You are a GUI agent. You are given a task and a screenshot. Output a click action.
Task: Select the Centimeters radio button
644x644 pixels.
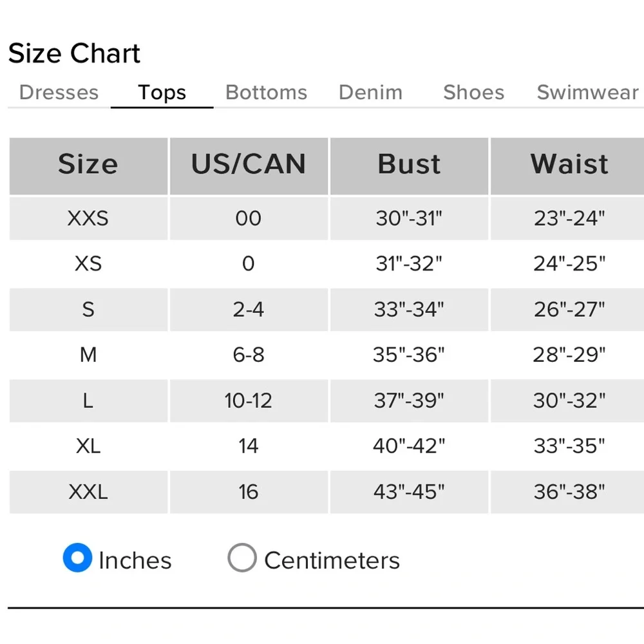point(242,558)
